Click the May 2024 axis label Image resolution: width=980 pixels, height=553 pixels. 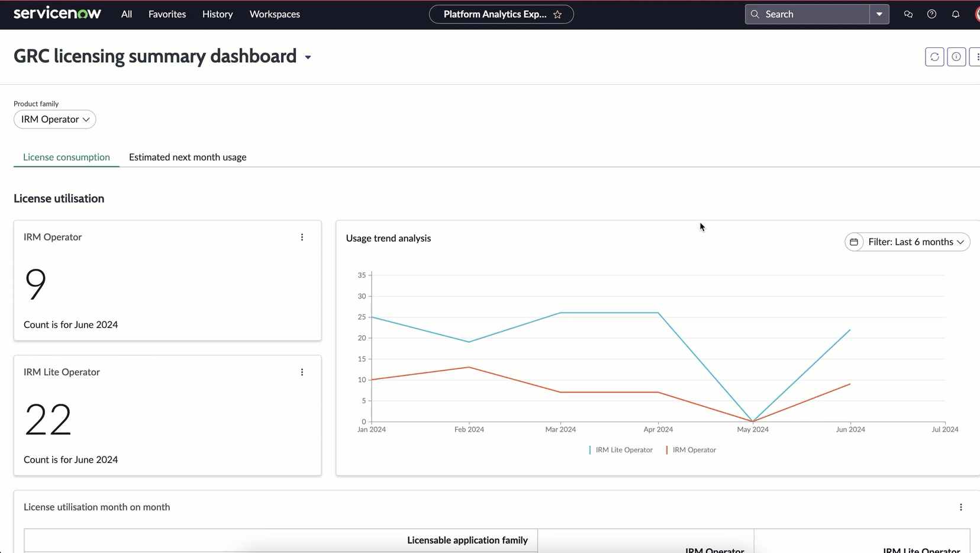pyautogui.click(x=753, y=430)
